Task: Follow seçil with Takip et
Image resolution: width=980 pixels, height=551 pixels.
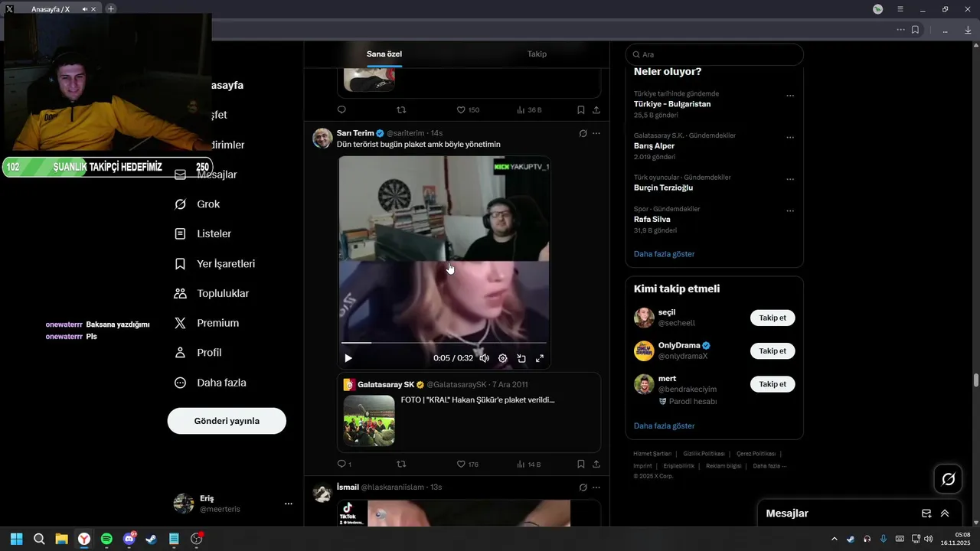Action: (x=773, y=318)
